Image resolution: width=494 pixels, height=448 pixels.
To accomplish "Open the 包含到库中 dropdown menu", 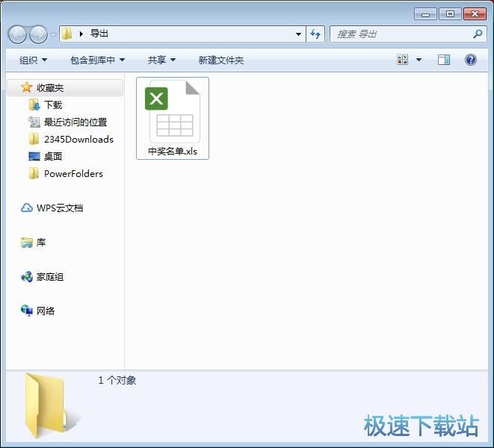I will click(x=97, y=60).
